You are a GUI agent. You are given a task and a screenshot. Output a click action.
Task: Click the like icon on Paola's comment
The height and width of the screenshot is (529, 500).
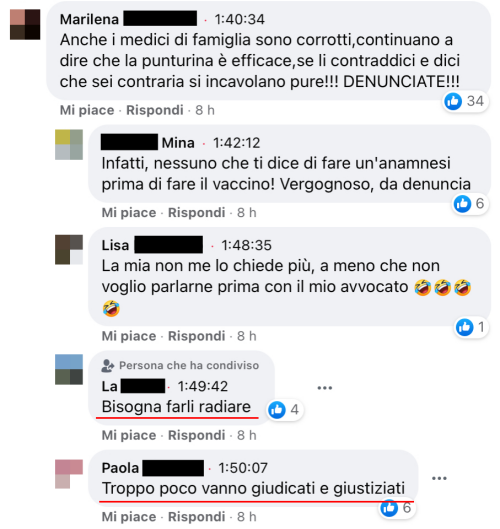(389, 508)
